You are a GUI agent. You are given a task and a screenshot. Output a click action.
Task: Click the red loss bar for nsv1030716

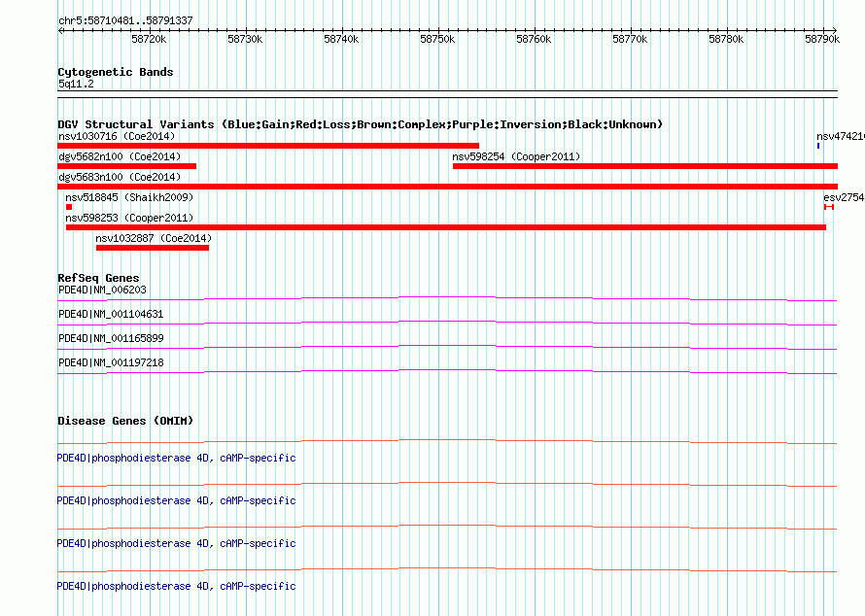[268, 146]
